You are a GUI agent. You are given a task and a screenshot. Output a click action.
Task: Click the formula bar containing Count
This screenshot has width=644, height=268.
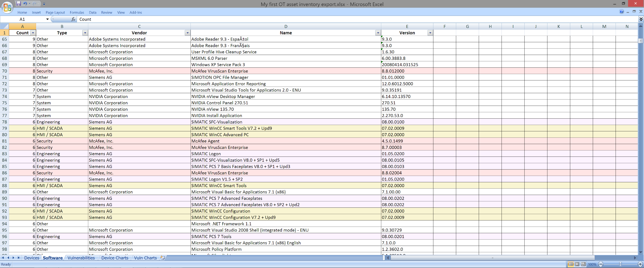pos(358,19)
